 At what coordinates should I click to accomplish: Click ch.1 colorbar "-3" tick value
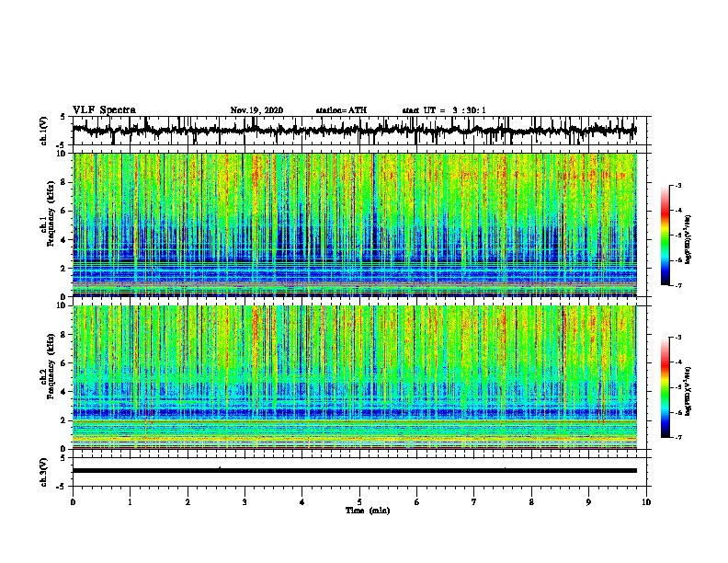(678, 186)
